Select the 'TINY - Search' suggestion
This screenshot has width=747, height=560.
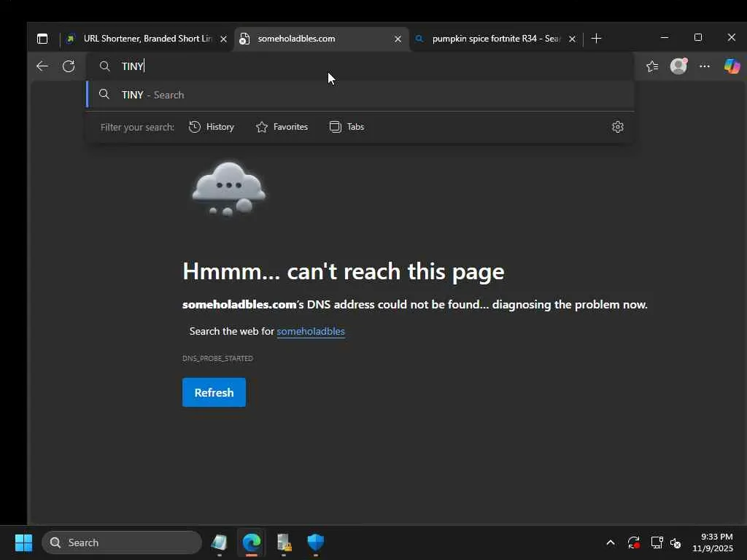[x=360, y=95]
